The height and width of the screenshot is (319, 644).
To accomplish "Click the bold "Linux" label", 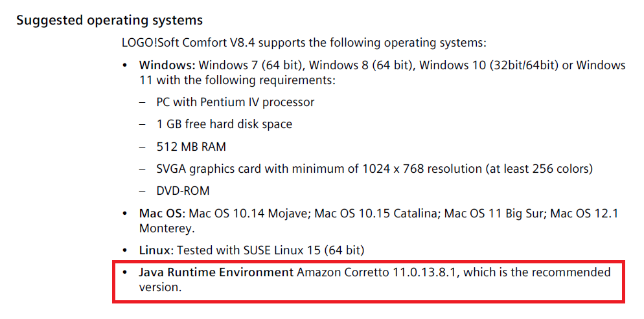I will tap(154, 250).
